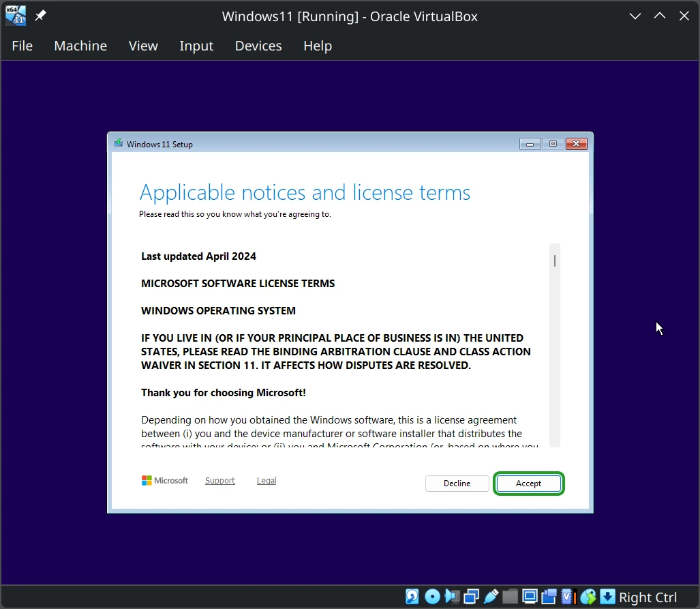Open the View menu
This screenshot has width=700, height=609.
[143, 46]
